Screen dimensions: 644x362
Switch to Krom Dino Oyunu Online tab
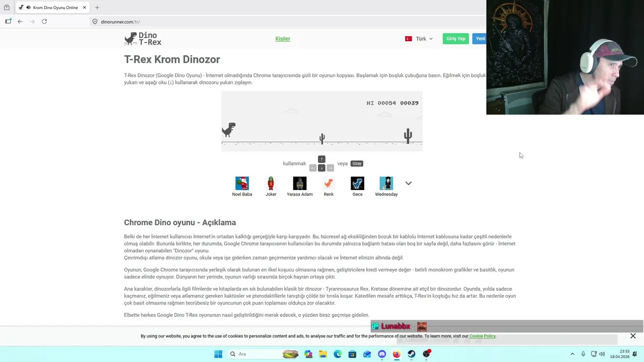tap(53, 8)
